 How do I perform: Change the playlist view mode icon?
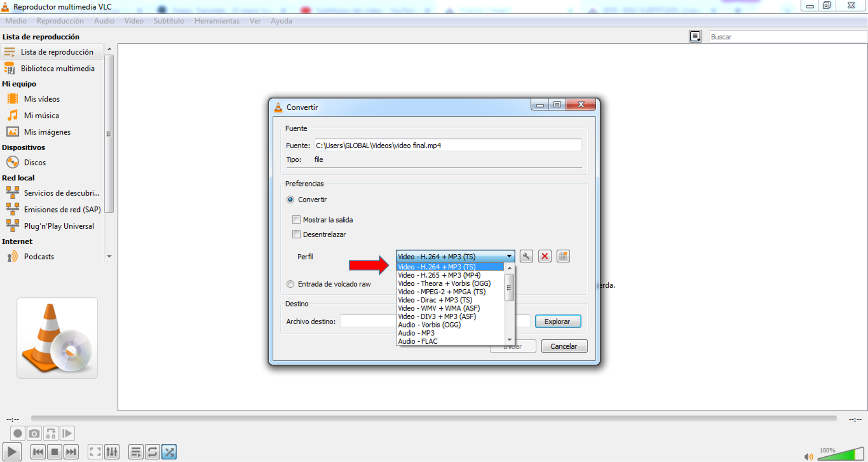(695, 37)
